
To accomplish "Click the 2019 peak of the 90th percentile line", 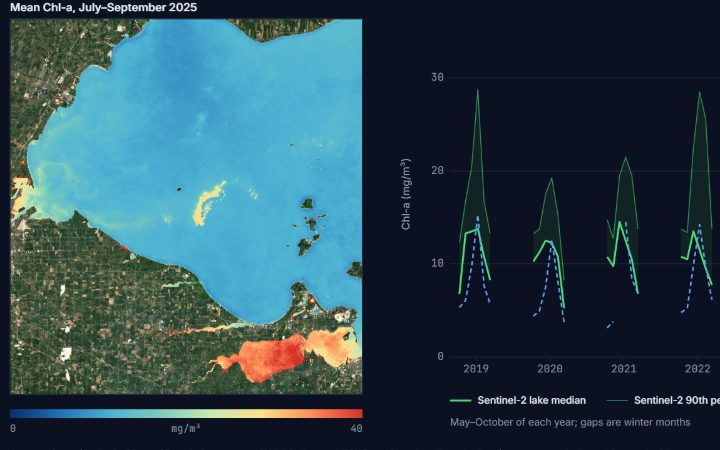I will (478, 90).
